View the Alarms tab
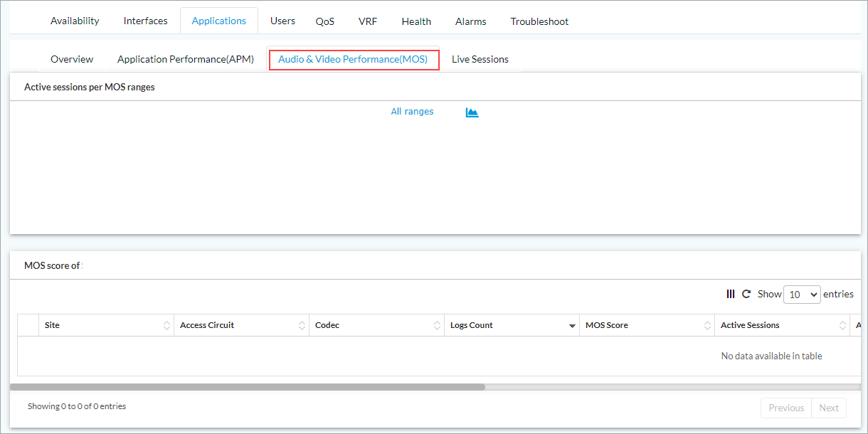 click(x=471, y=21)
